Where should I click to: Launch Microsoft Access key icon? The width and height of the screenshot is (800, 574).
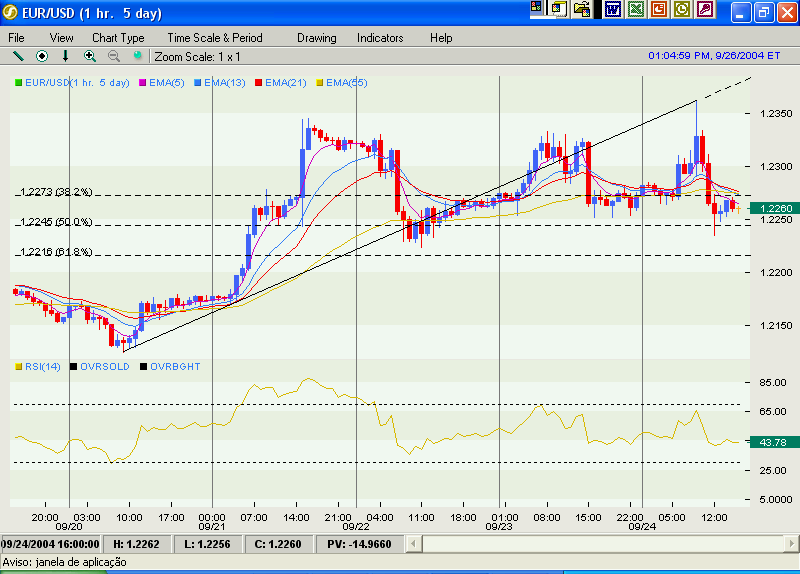click(705, 9)
